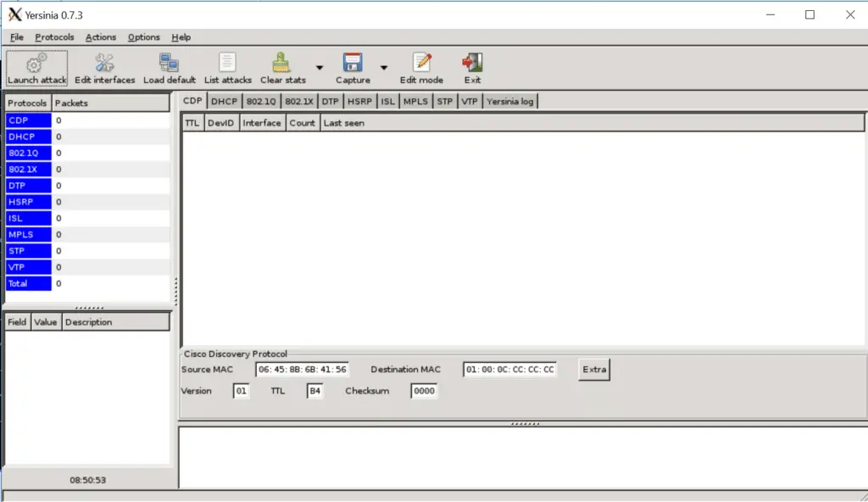Open the Edit interfaces dialog
The height and width of the screenshot is (502, 868).
(x=104, y=68)
